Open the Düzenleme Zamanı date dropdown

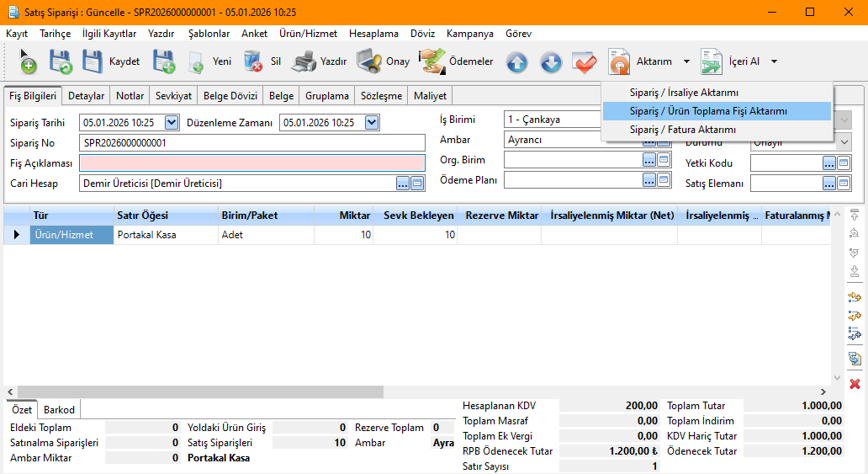point(372,123)
